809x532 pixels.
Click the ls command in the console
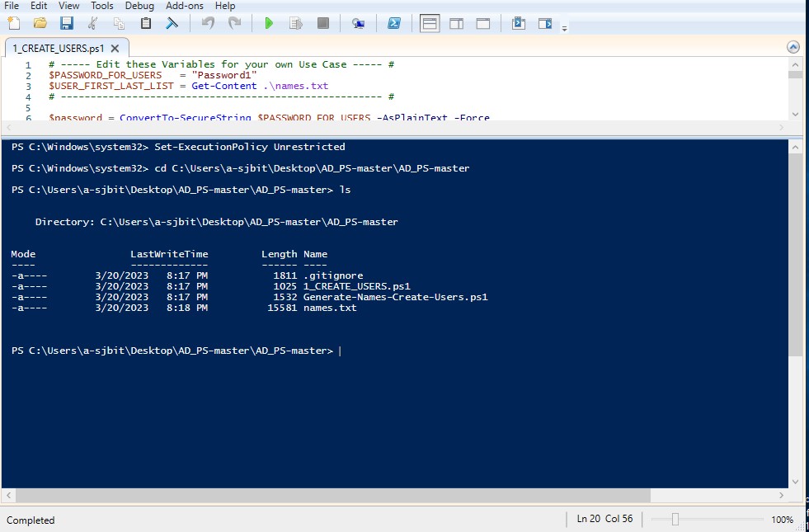(346, 190)
